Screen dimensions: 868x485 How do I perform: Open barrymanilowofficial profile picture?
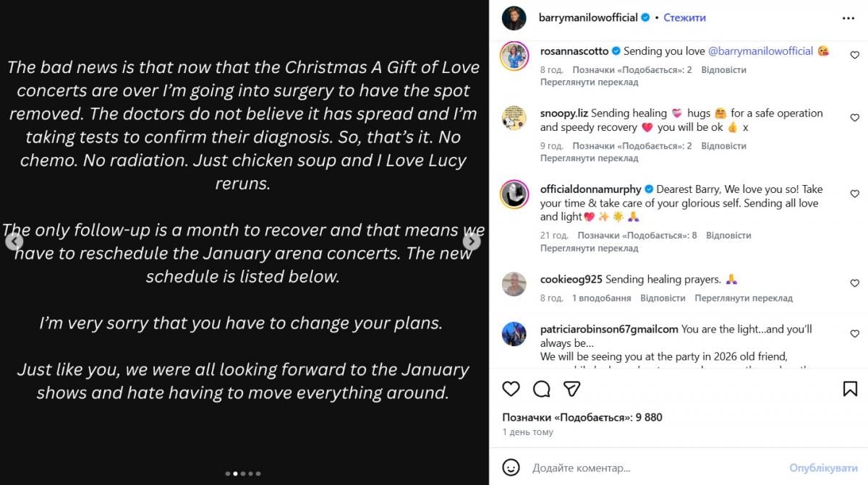coord(514,18)
